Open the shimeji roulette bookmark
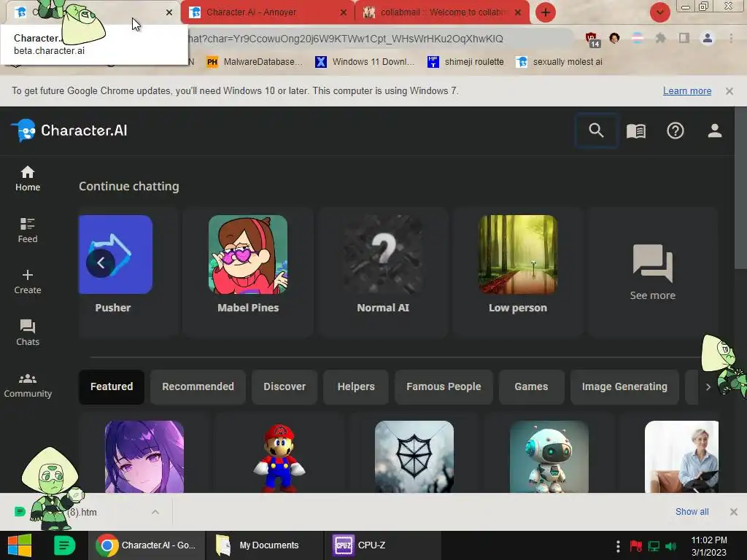This screenshot has height=560, width=747. tap(466, 62)
